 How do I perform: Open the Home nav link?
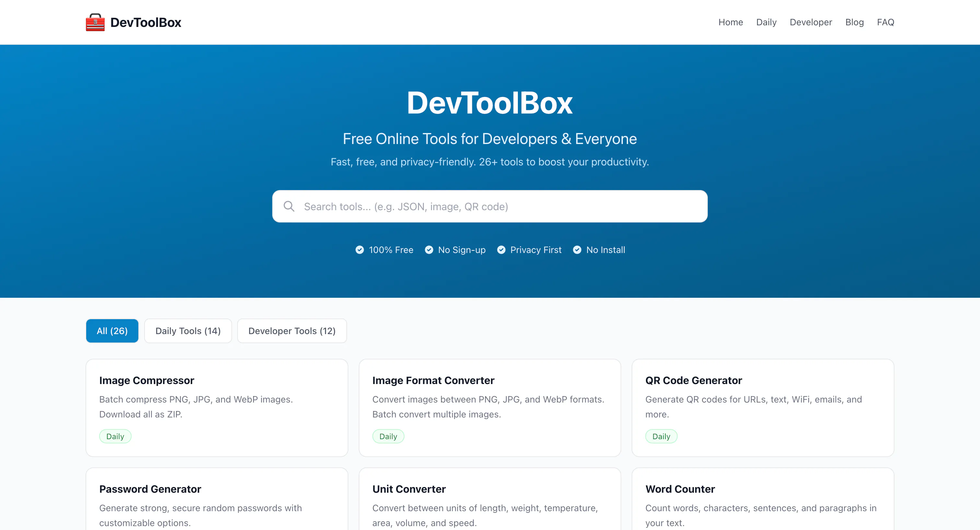pyautogui.click(x=730, y=22)
